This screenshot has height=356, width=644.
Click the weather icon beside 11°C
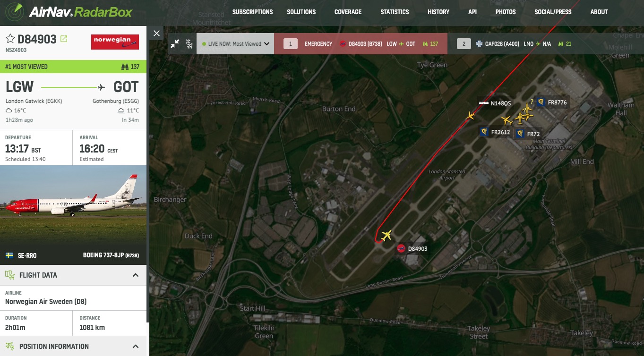pyautogui.click(x=121, y=110)
